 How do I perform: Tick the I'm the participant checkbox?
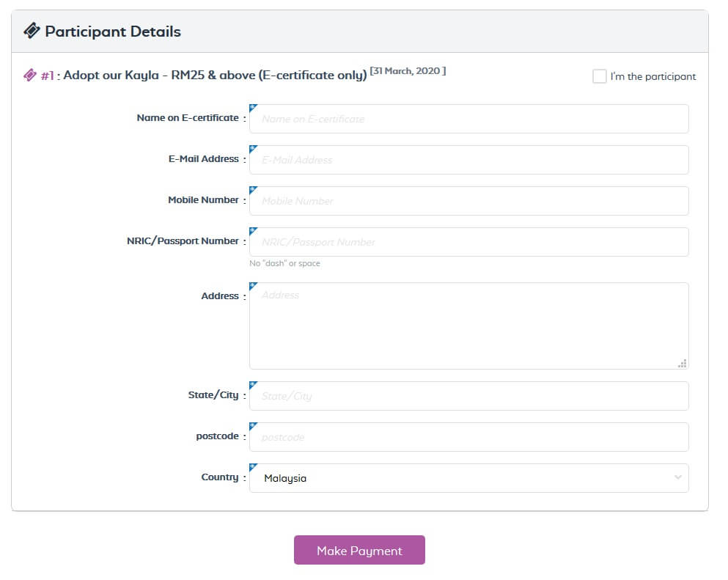coord(600,76)
